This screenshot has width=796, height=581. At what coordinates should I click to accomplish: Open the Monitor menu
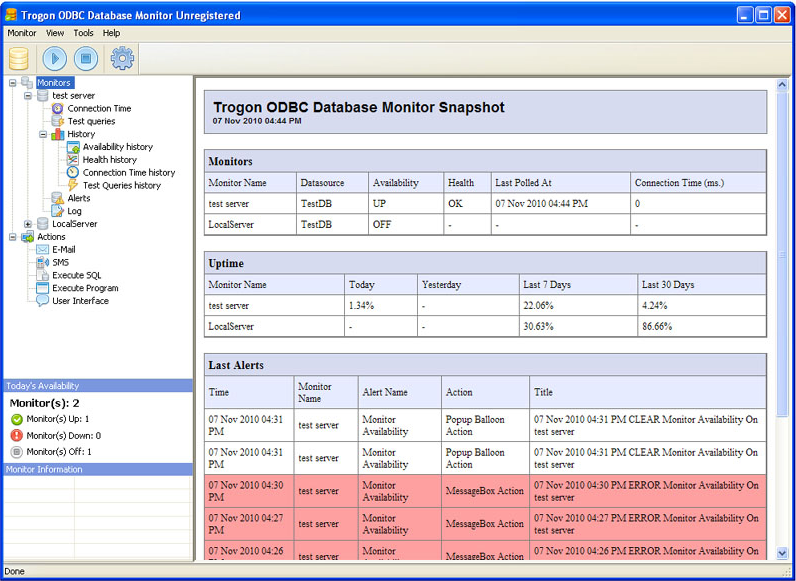22,33
